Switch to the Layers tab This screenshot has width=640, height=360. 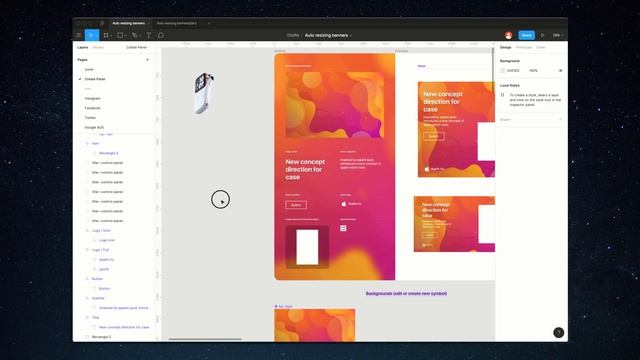coord(83,47)
